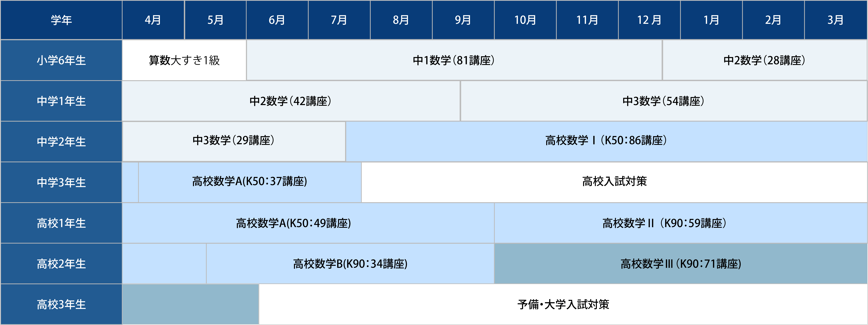Click the 8月 column header

click(401, 20)
